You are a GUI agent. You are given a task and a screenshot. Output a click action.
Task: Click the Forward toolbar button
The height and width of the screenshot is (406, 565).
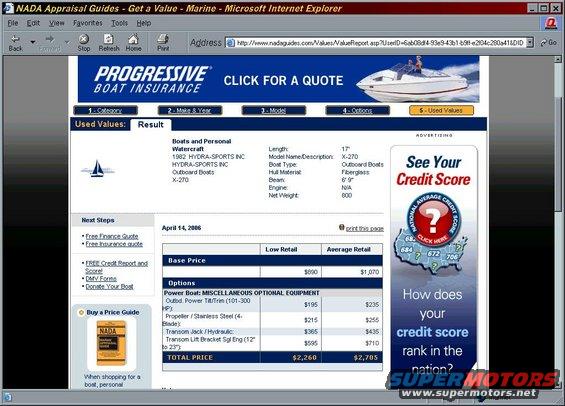click(50, 43)
